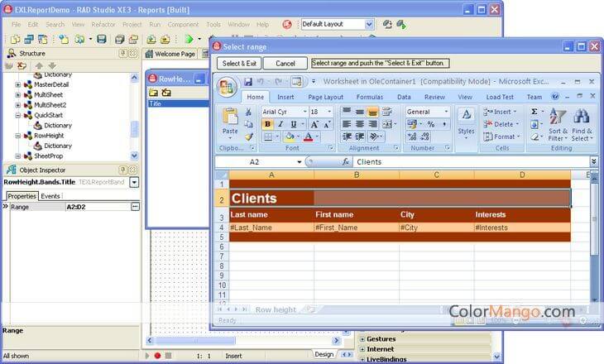Screen dimensions: 604x364
Task: Click the font color red A button
Action: (308, 136)
